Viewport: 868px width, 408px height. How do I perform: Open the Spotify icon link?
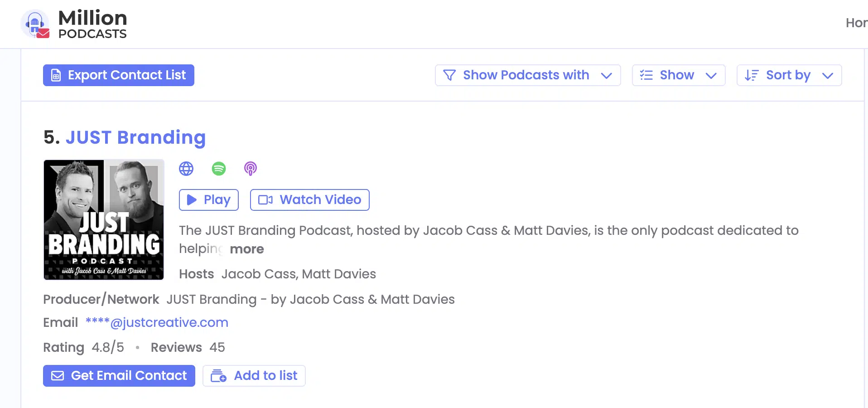[x=219, y=169]
